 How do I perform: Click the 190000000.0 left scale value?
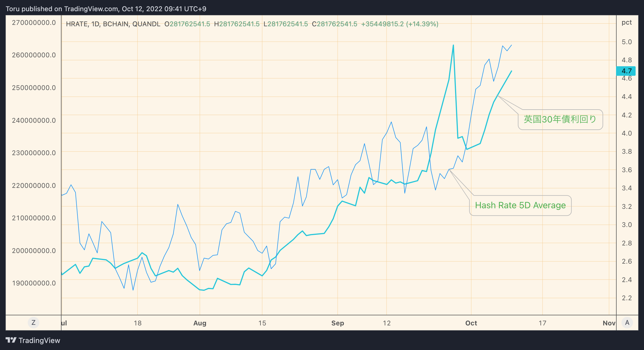[x=34, y=283]
